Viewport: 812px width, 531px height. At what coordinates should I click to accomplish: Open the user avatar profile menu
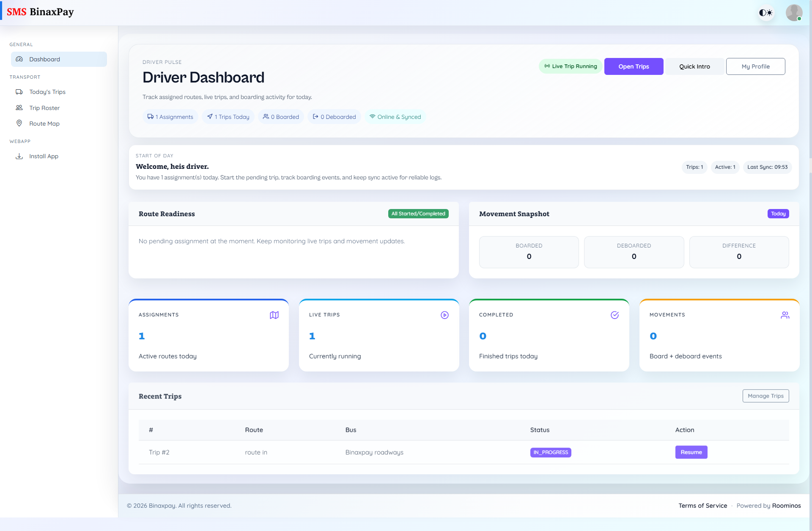point(794,13)
